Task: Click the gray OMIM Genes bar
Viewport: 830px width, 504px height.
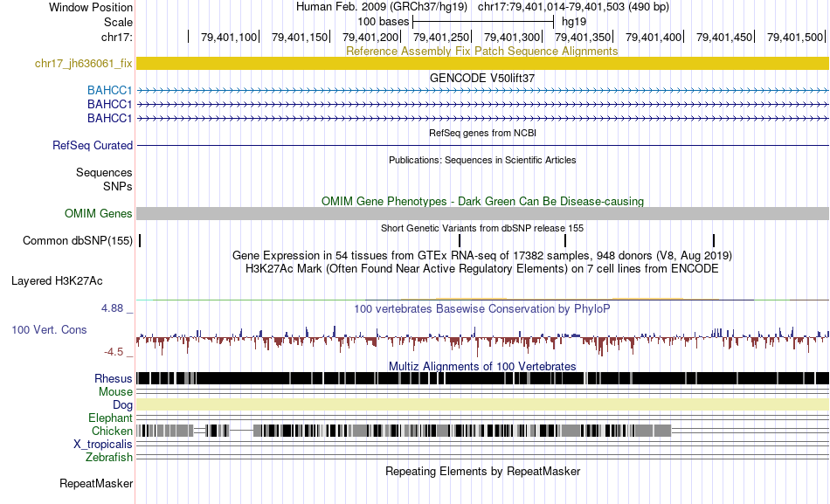Action: (482, 213)
